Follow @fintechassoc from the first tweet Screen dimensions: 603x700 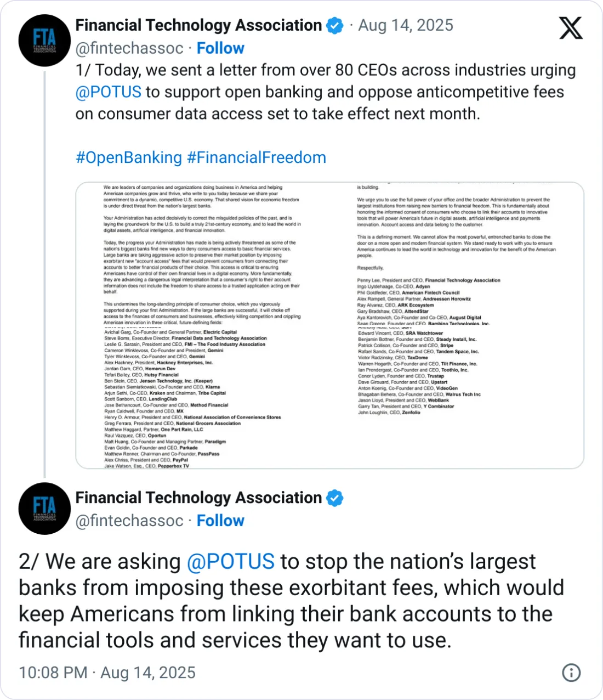pyautogui.click(x=220, y=48)
